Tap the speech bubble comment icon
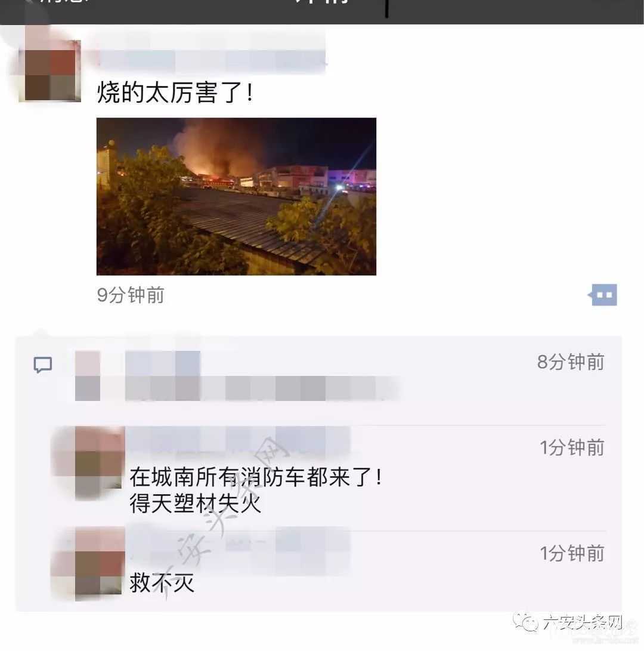This screenshot has height=651, width=644. [43, 365]
